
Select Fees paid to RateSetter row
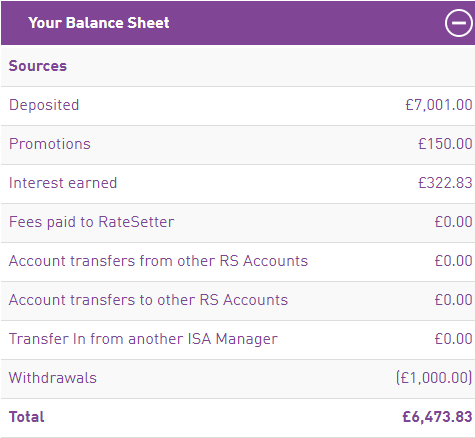(237, 222)
